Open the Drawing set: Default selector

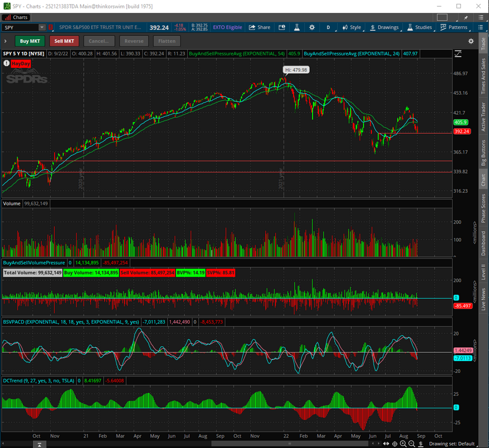(451, 444)
